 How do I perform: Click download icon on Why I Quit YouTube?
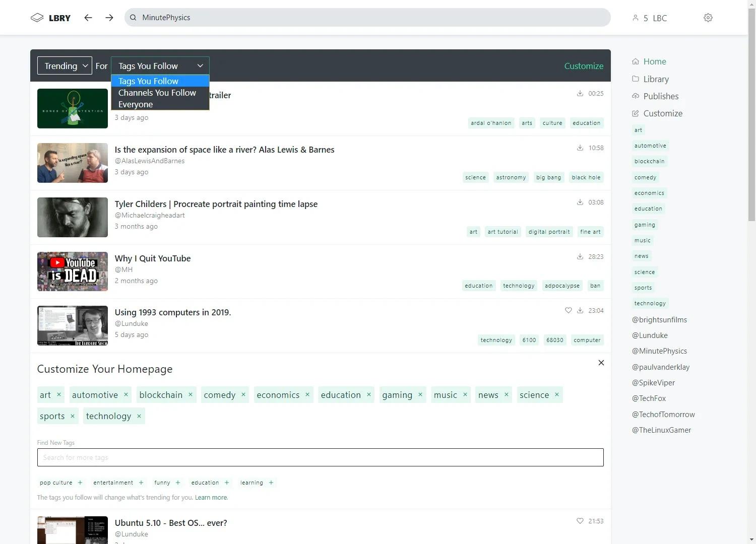coord(580,256)
